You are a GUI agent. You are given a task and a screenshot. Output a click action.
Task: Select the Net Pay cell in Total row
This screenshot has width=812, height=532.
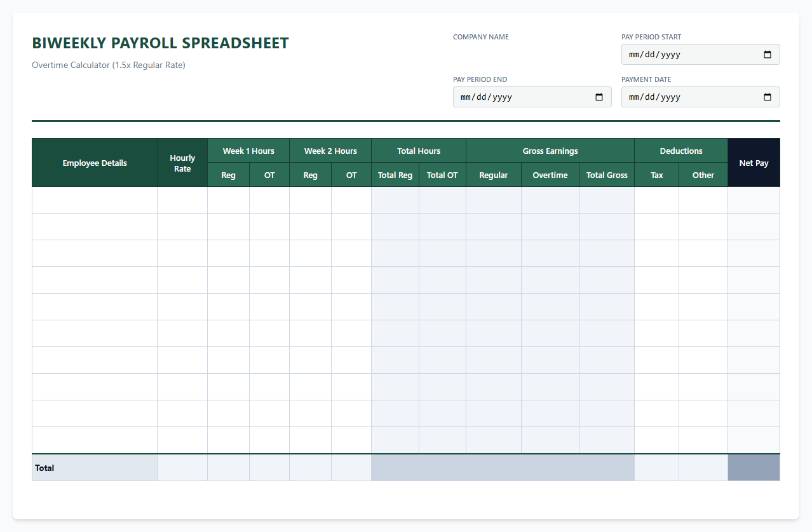point(754,468)
